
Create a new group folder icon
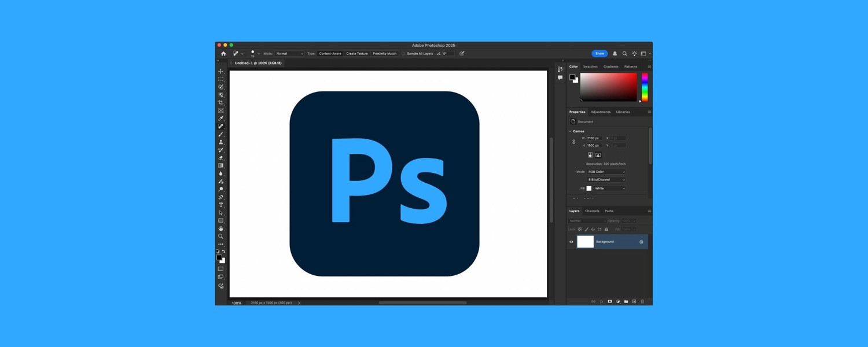[626, 301]
